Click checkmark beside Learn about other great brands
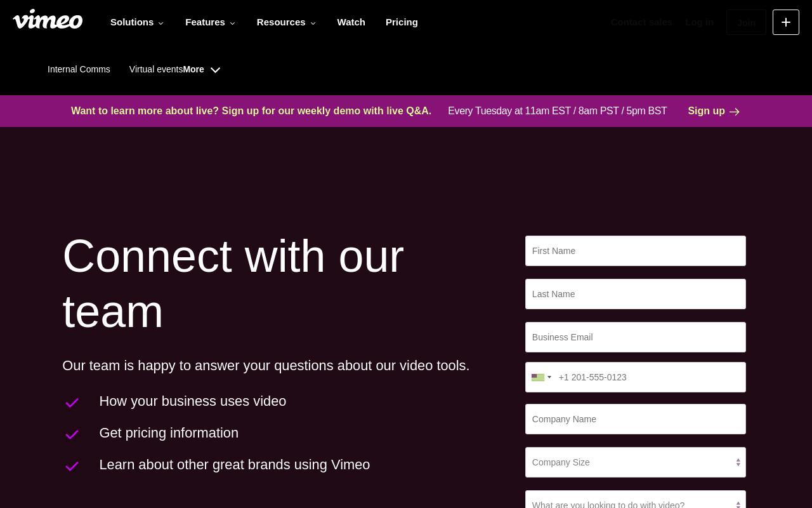 pyautogui.click(x=72, y=466)
